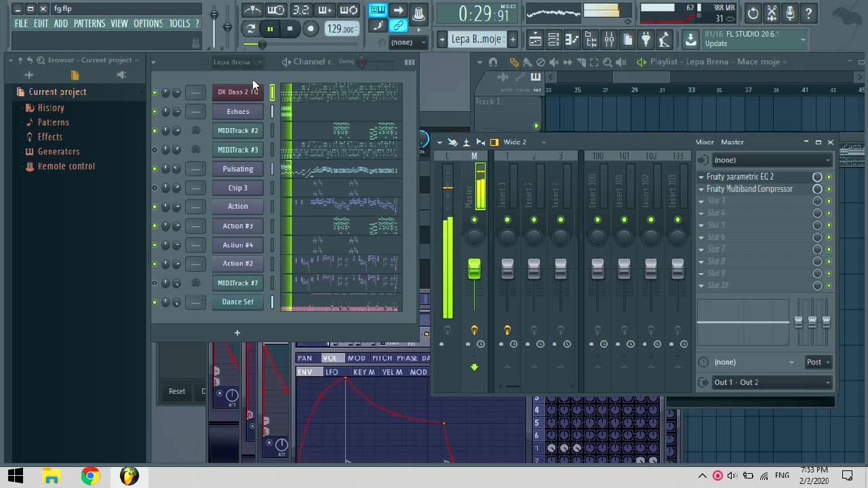Mute the Master mixer track

[474, 220]
